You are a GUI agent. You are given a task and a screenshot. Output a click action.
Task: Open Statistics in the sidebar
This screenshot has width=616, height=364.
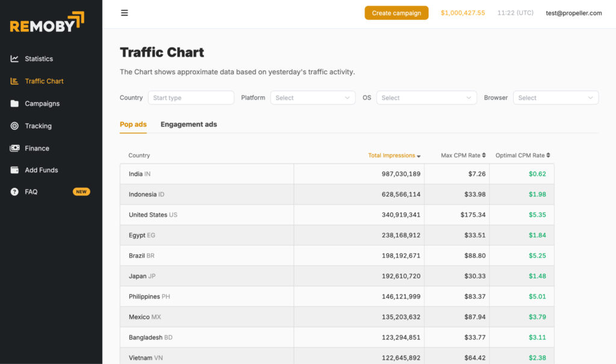tap(39, 58)
